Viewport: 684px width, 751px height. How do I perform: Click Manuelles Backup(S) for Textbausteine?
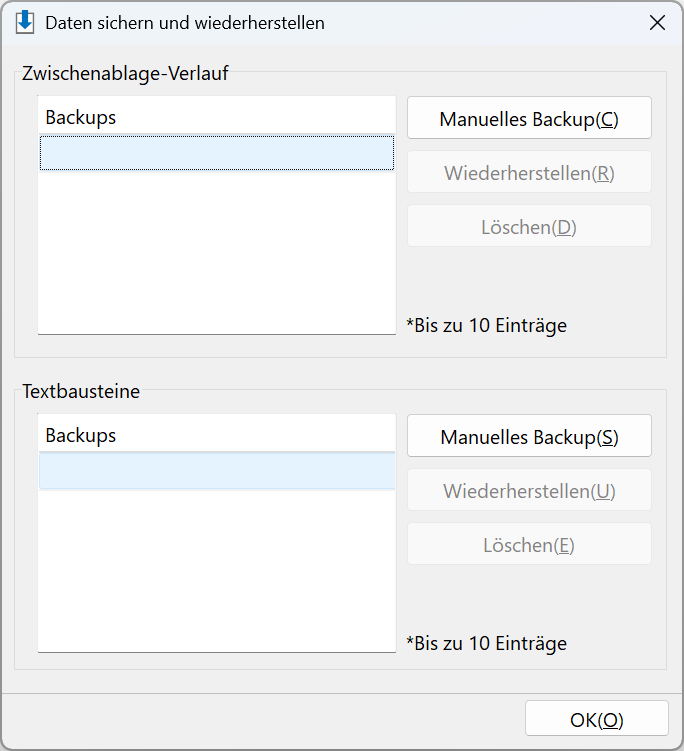(529, 436)
